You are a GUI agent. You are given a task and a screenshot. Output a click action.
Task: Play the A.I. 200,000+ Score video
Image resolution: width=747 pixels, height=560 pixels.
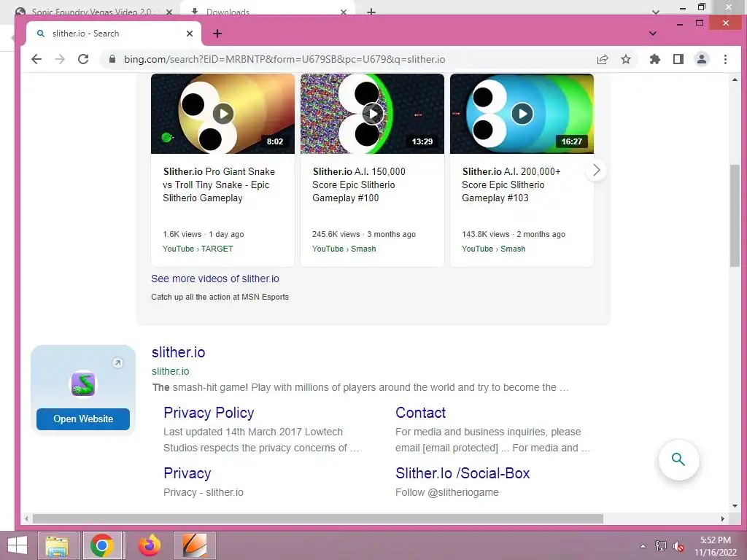pyautogui.click(x=522, y=114)
